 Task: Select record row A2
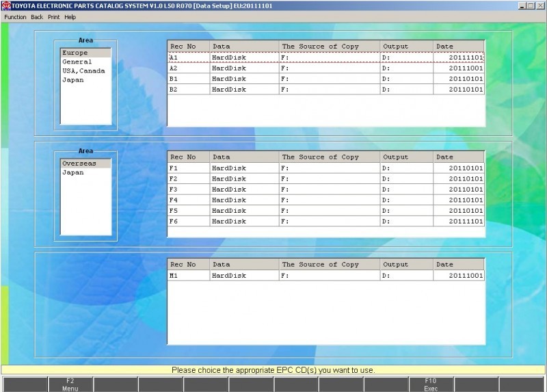coord(326,68)
